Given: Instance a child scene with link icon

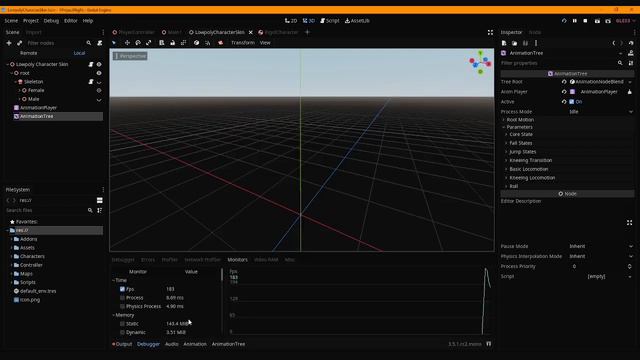Looking at the screenshot, I should [19, 43].
